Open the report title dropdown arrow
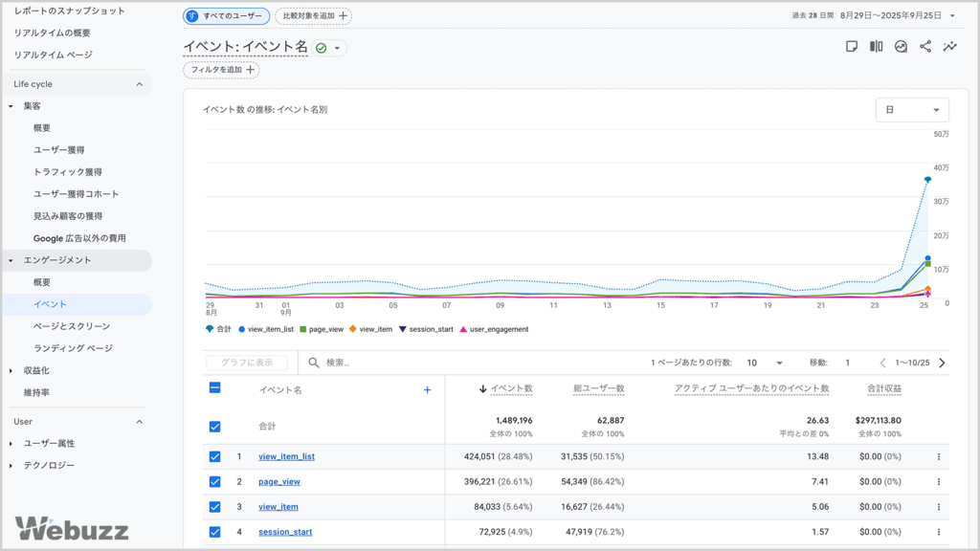 point(337,48)
